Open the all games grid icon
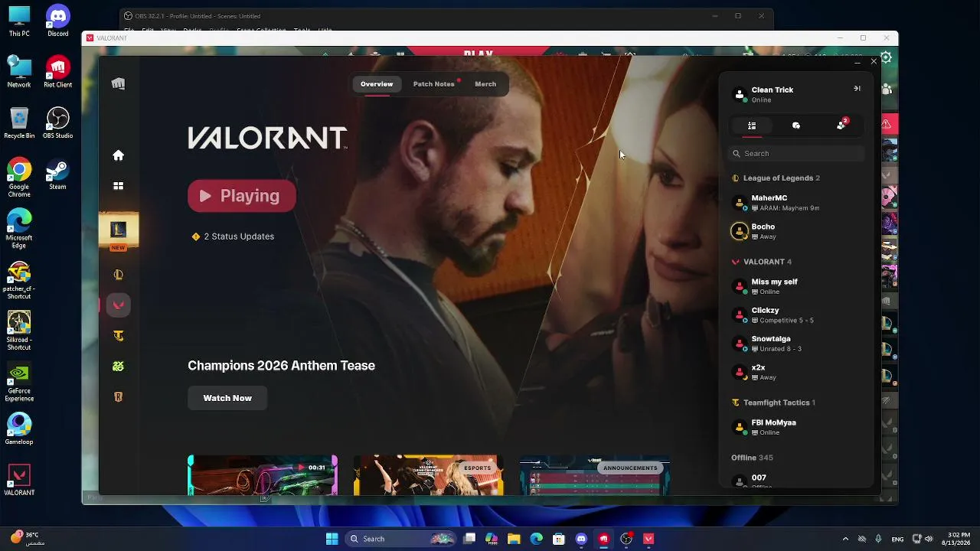This screenshot has height=551, width=980. pos(118,186)
